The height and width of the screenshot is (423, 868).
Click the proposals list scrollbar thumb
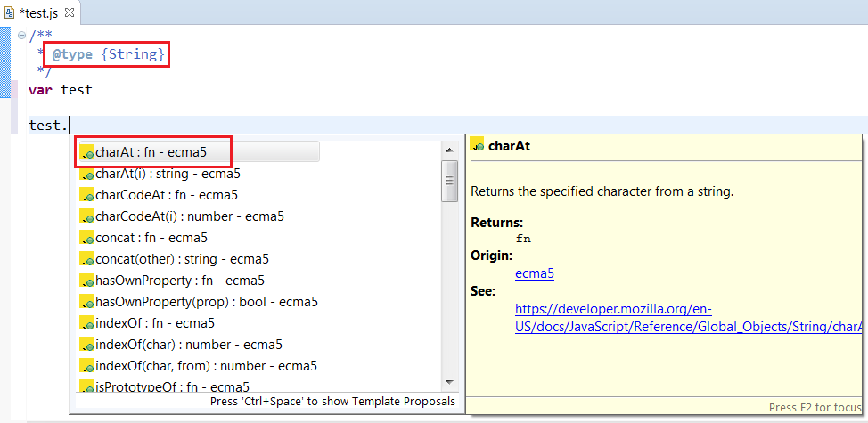pyautogui.click(x=449, y=181)
